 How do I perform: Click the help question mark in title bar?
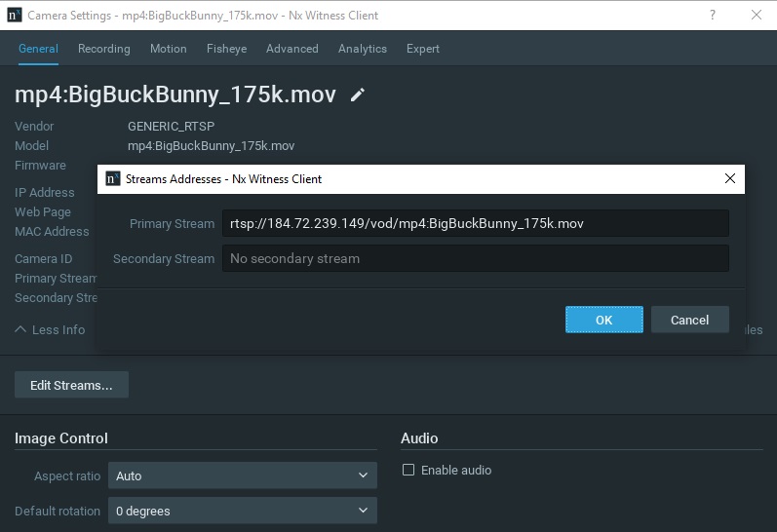point(712,15)
